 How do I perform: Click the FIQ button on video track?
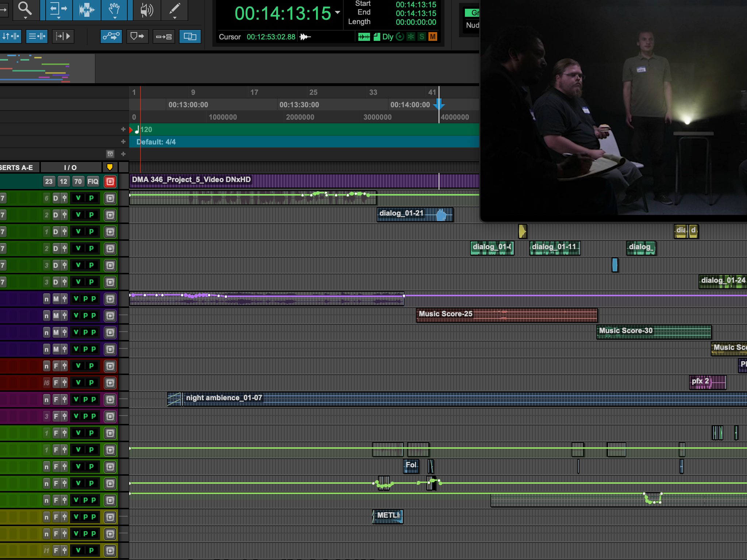click(93, 182)
